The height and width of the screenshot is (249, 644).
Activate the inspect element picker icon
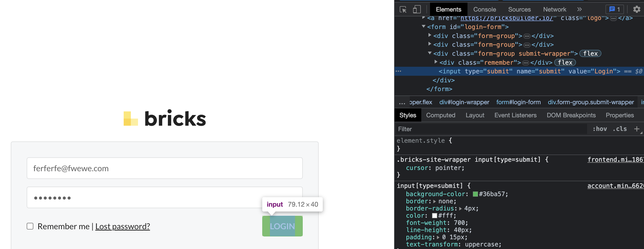[403, 9]
